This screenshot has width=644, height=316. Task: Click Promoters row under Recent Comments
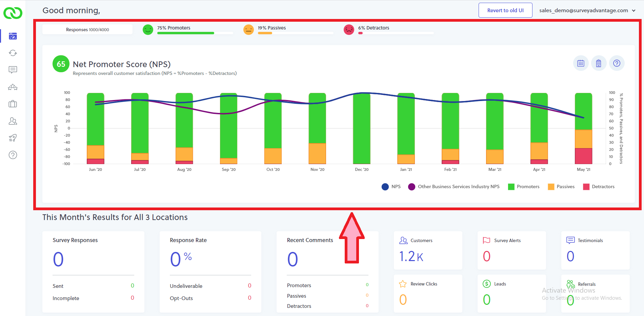tap(327, 285)
